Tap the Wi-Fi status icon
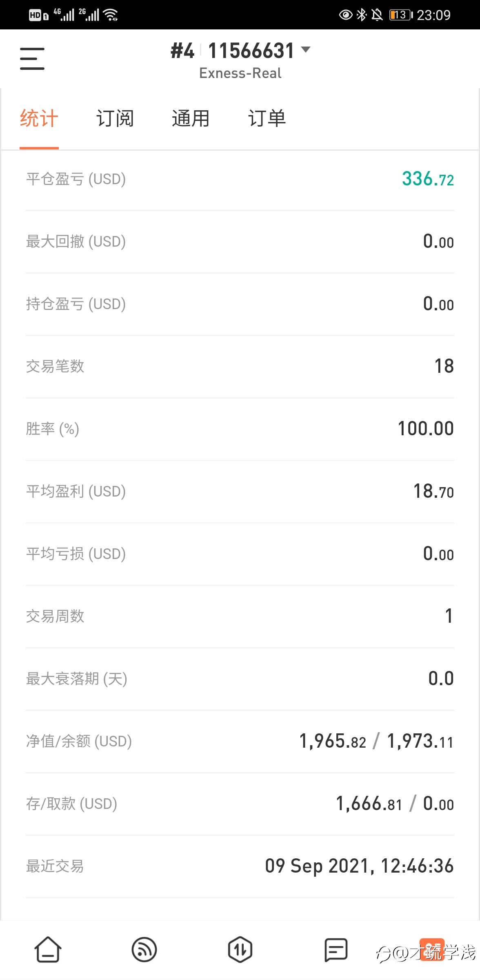 coord(111,15)
